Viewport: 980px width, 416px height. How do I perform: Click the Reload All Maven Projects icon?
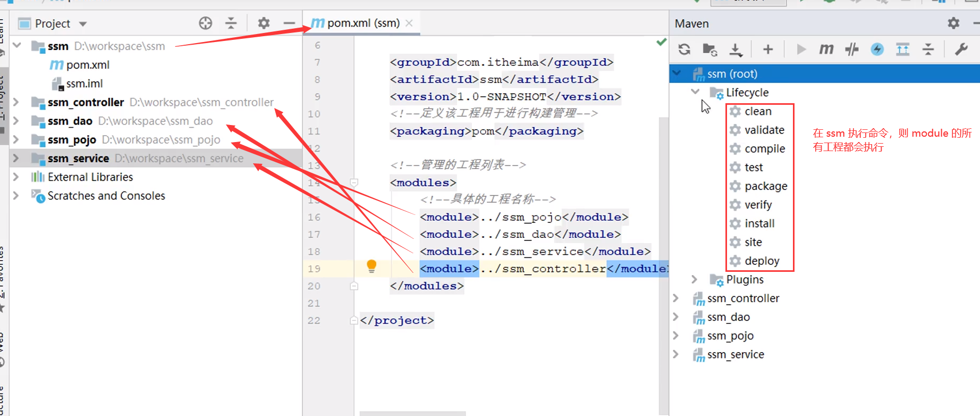685,49
